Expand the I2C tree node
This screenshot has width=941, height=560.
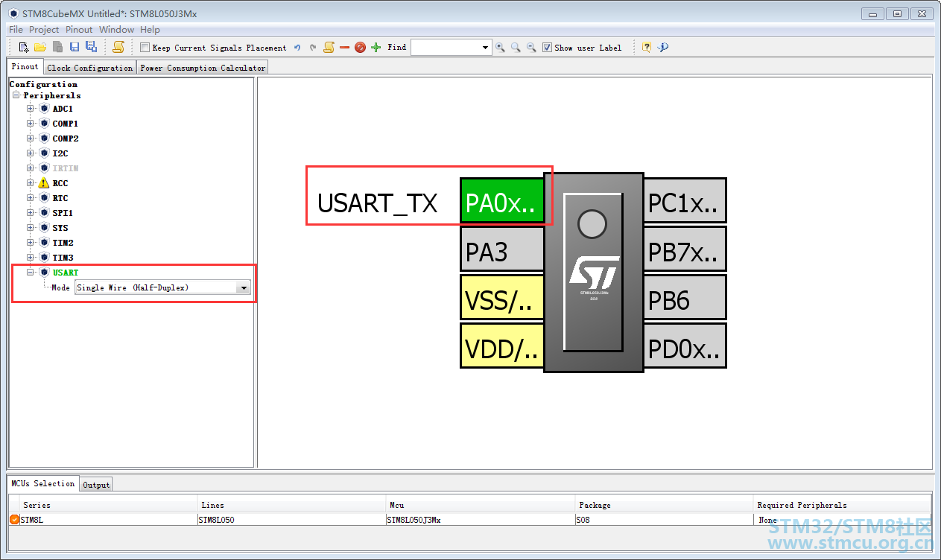(x=31, y=153)
